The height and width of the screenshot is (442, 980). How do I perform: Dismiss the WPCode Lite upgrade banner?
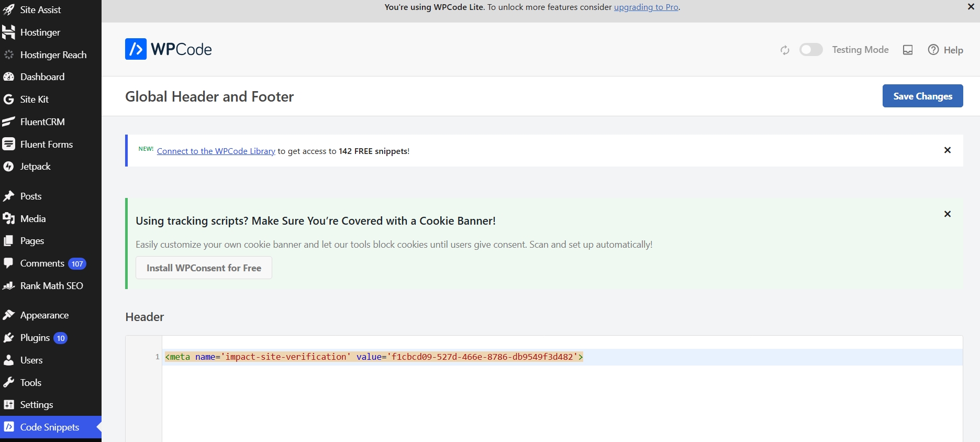(971, 7)
